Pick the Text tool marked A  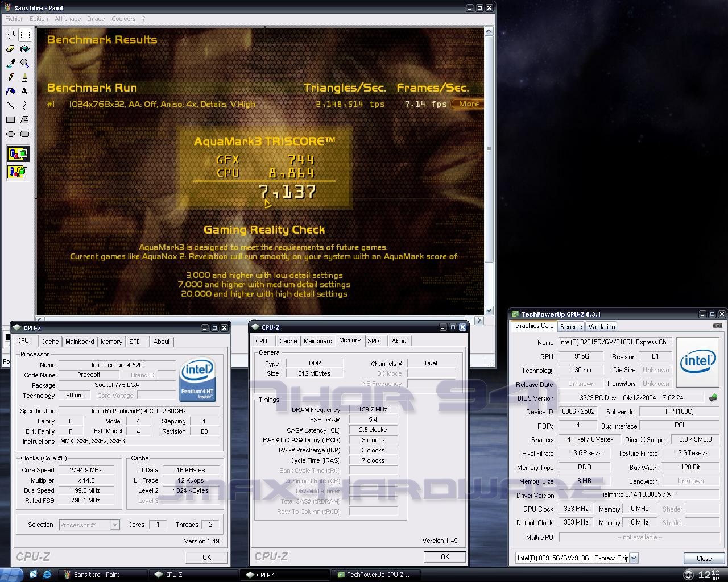(x=24, y=91)
